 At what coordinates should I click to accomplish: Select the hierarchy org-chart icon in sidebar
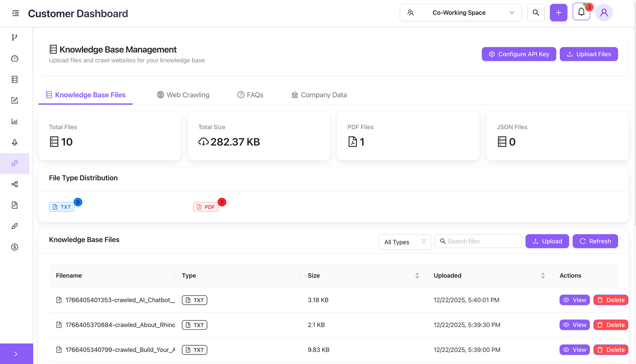click(15, 184)
